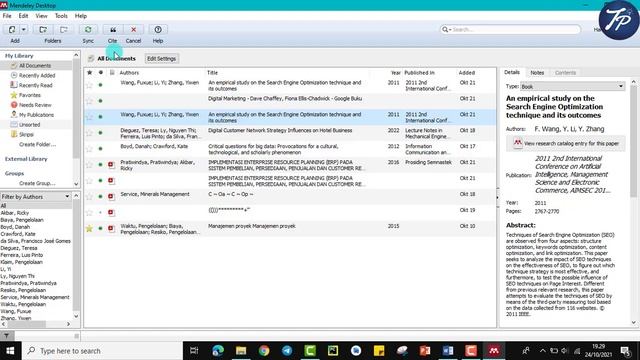640x360 pixels.
Task: Click the red Cancel icon
Action: pyautogui.click(x=133, y=29)
